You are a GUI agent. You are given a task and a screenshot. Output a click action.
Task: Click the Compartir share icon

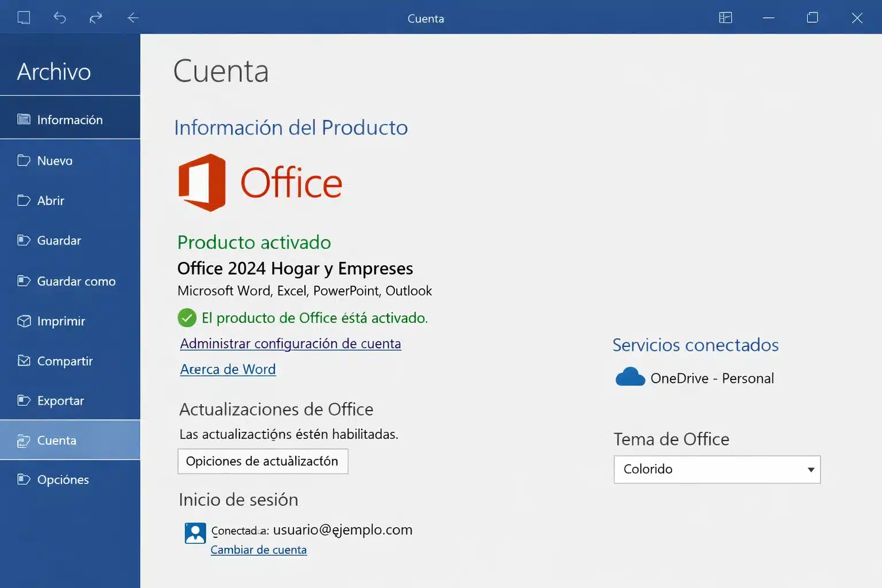coord(23,361)
